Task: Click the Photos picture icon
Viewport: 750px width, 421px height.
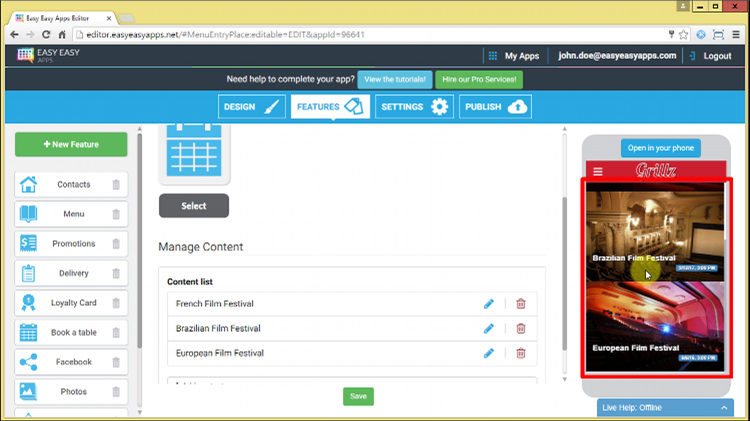Action: [x=28, y=391]
